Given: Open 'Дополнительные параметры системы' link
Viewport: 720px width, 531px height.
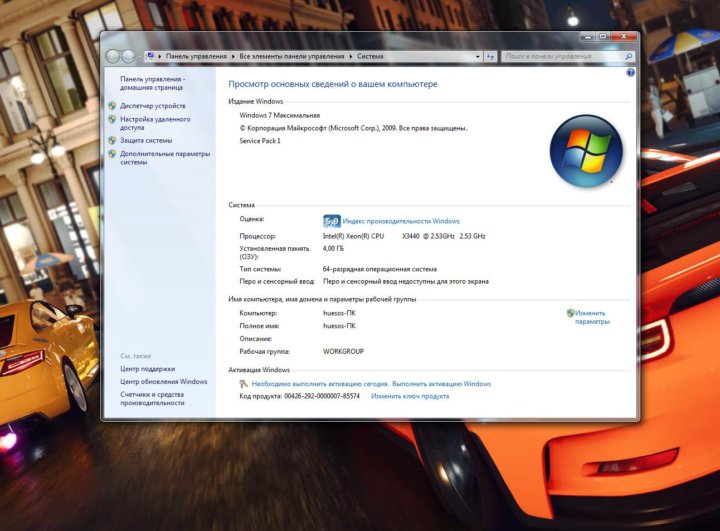Looking at the screenshot, I should click(x=165, y=158).
